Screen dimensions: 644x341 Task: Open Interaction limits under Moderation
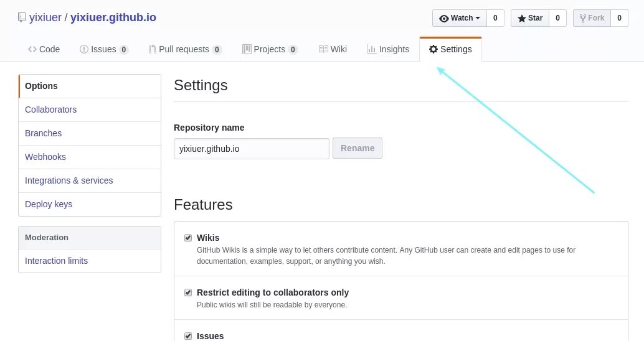click(x=56, y=261)
